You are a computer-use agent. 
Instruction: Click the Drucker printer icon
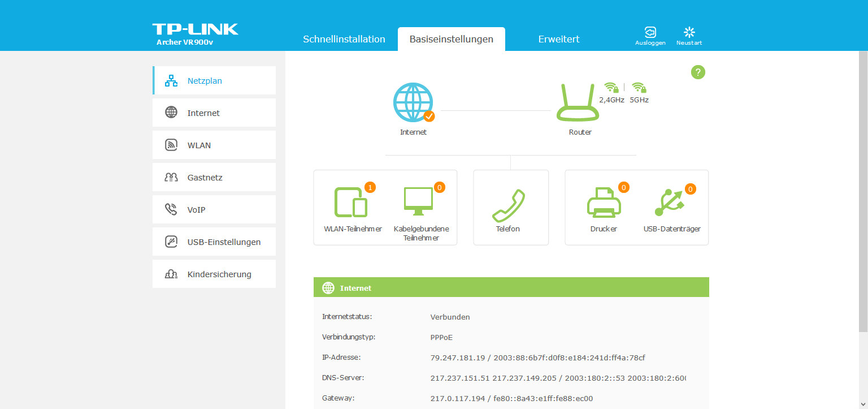pyautogui.click(x=604, y=202)
